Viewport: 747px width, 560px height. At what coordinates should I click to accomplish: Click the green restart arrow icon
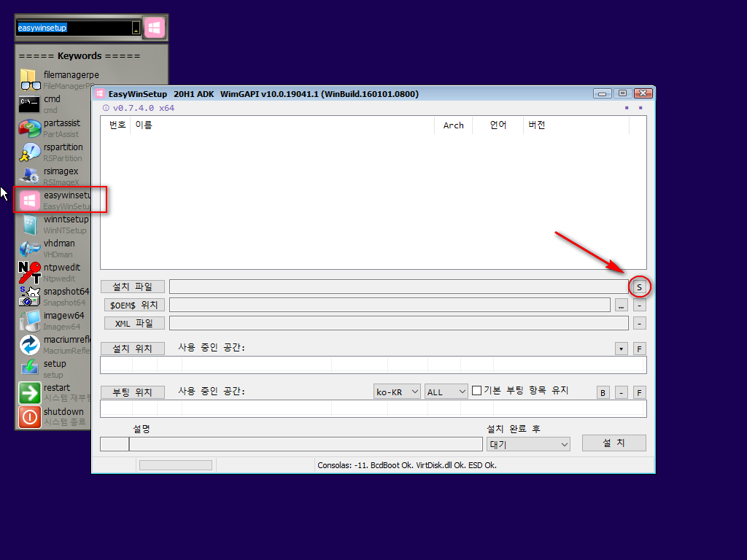[29, 393]
